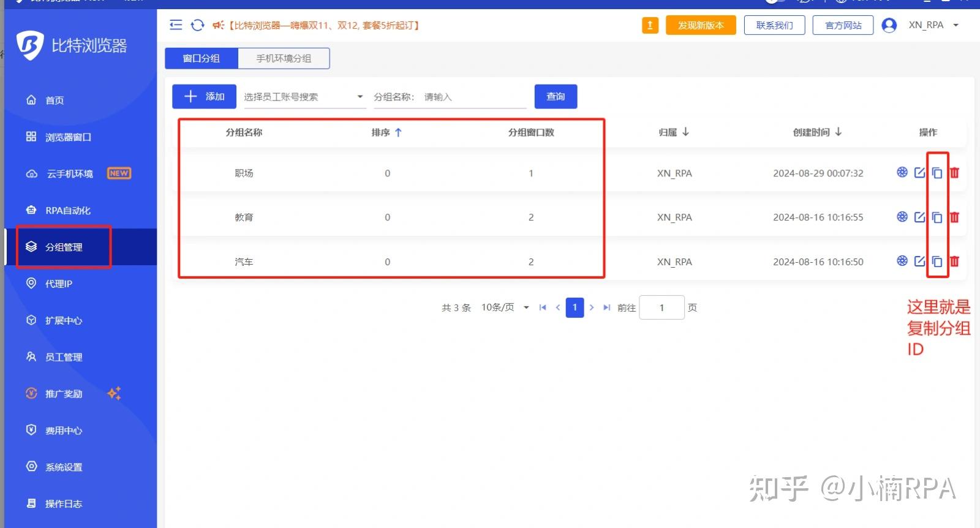The height and width of the screenshot is (528, 980).
Task: Click the 分组窗口数 column header
Action: [x=531, y=132]
